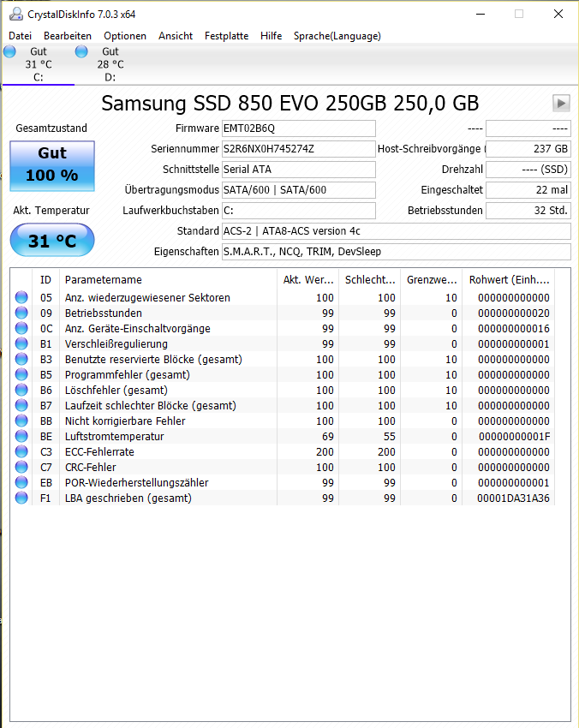The height and width of the screenshot is (728, 579).
Task: Close the CrystalDiskInfo window
Action: tap(558, 14)
